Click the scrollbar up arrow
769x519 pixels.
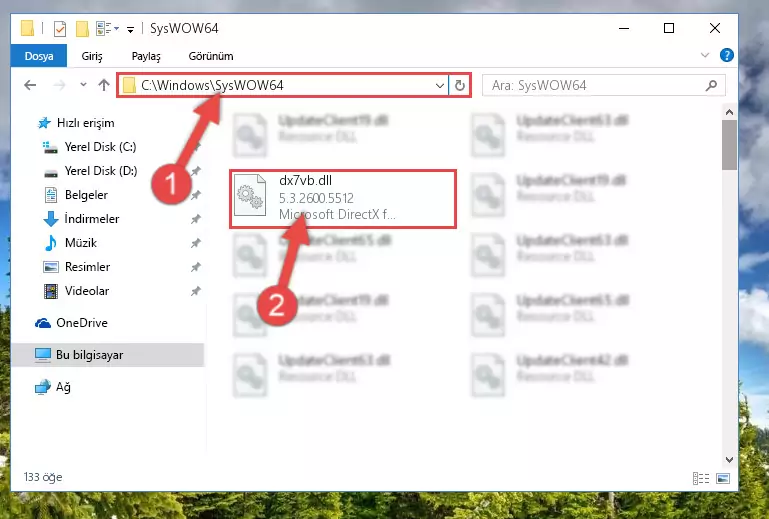[729, 112]
